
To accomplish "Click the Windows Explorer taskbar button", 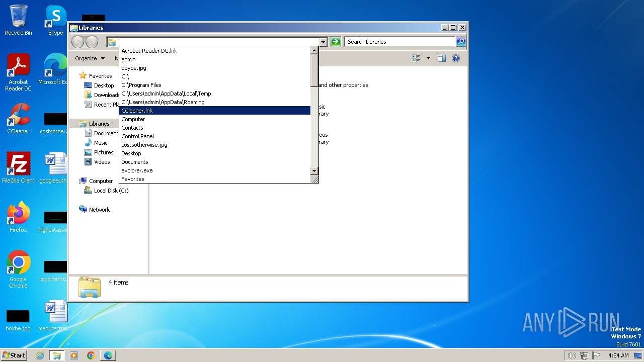I will pyautogui.click(x=57, y=355).
